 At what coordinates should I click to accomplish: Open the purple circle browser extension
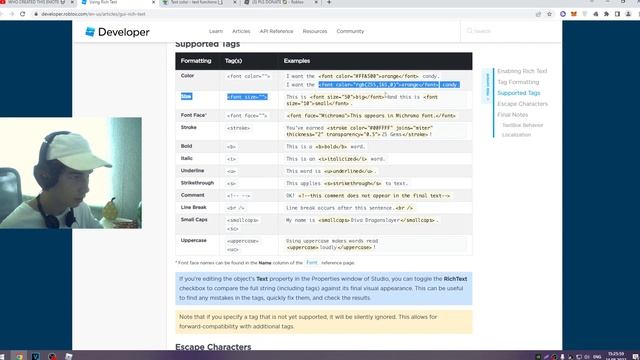(563, 14)
